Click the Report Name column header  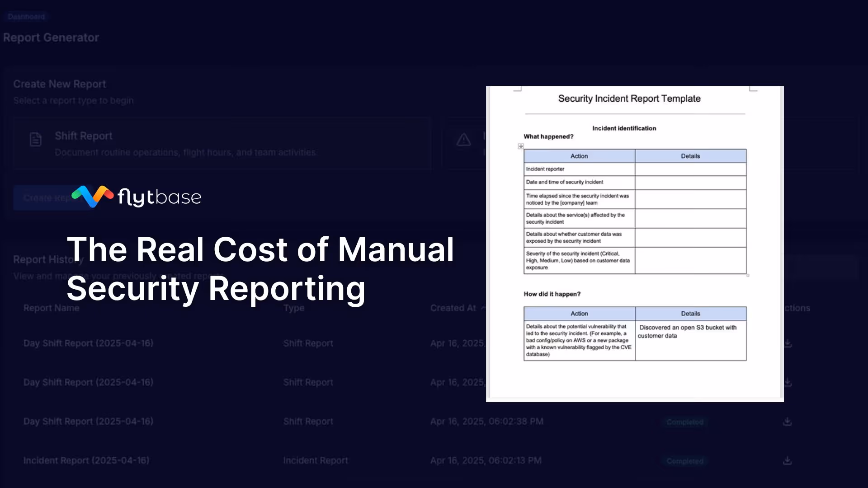pos(51,308)
